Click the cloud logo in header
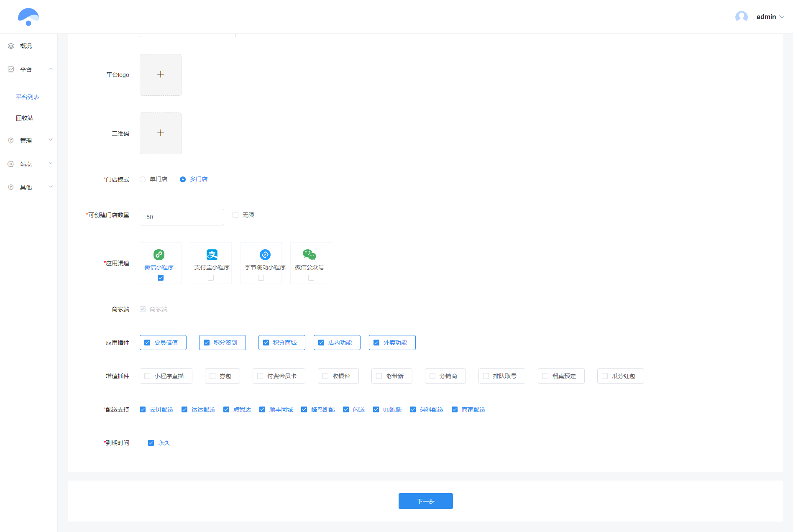 pyautogui.click(x=28, y=17)
